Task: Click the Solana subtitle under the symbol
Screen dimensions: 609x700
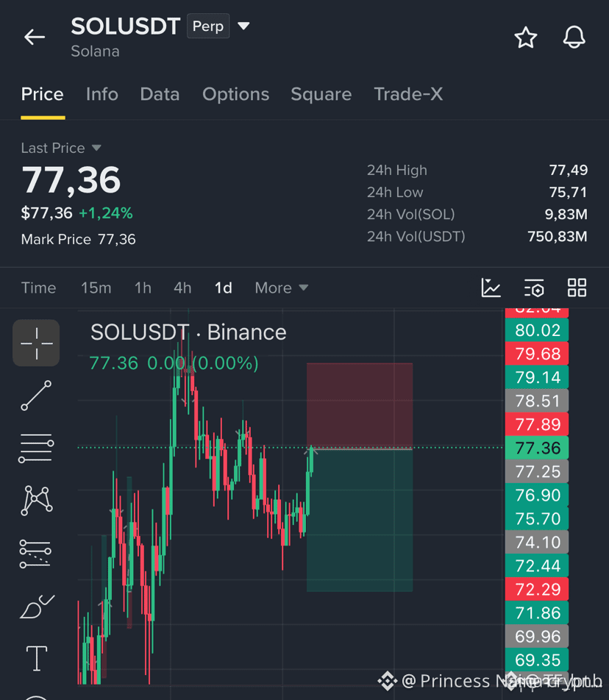Action: [x=95, y=51]
